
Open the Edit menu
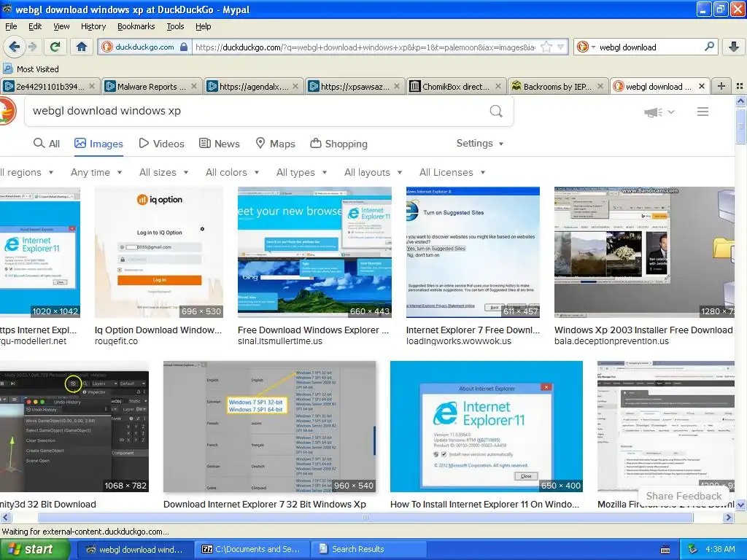pyautogui.click(x=35, y=26)
